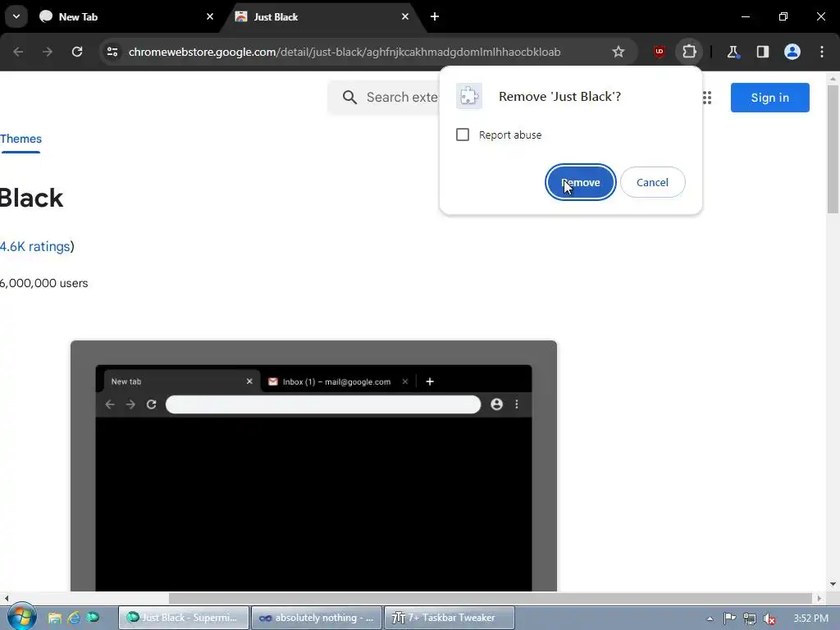
Task: Open a new browser tab with plus
Action: (435, 16)
